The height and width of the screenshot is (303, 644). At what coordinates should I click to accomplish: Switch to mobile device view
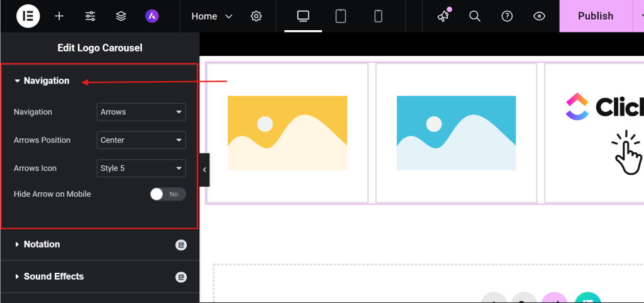[x=378, y=16]
